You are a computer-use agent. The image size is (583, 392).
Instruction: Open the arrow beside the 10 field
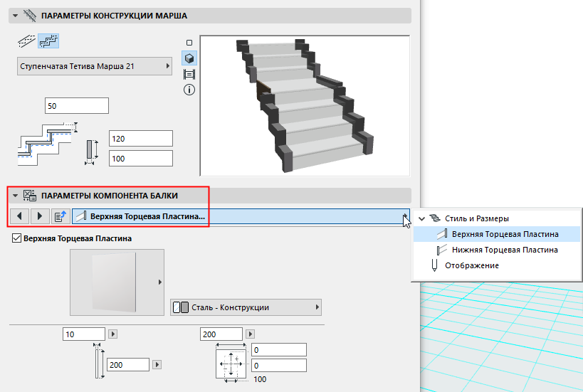[113, 334]
